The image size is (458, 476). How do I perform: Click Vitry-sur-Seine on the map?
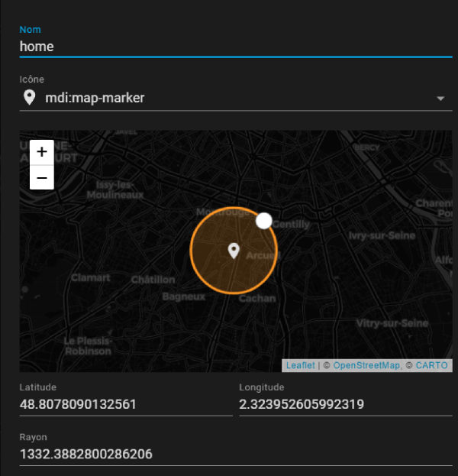[x=392, y=323]
